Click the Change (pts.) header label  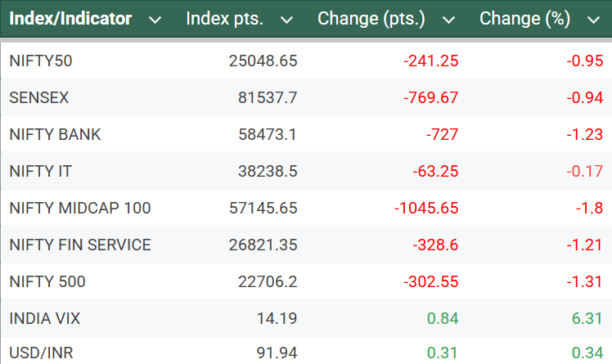pyautogui.click(x=371, y=19)
